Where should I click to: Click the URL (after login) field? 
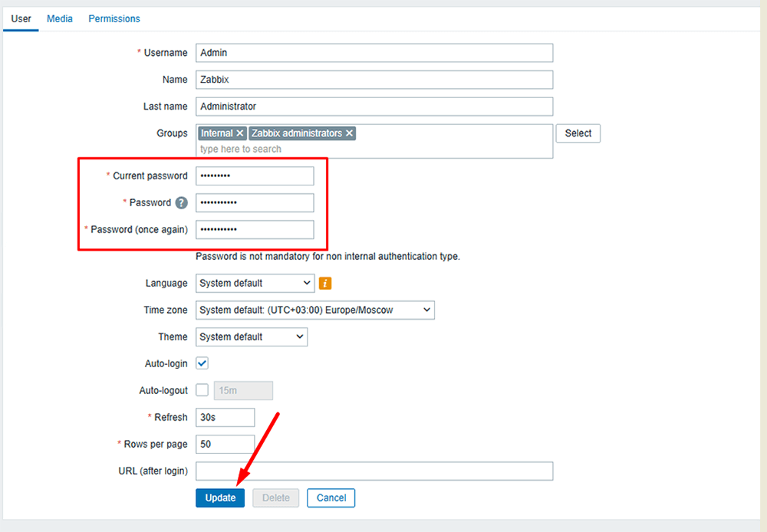374,471
